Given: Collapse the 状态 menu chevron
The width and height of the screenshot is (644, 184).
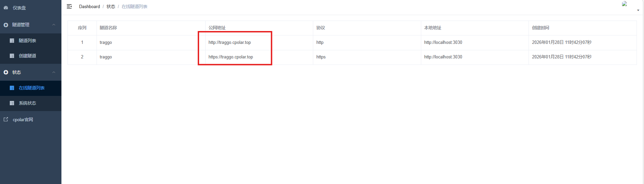Looking at the screenshot, I should pos(54,72).
